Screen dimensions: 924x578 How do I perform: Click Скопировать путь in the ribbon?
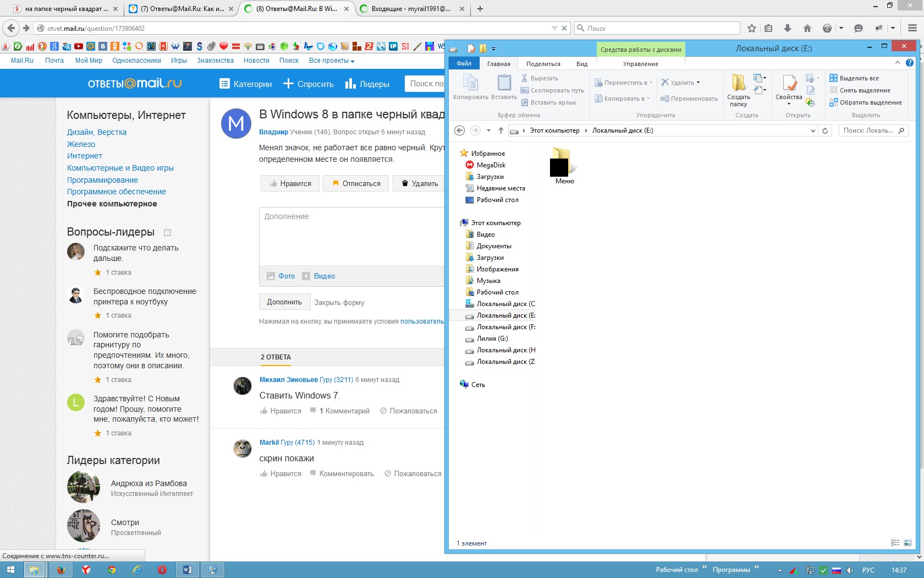click(552, 90)
